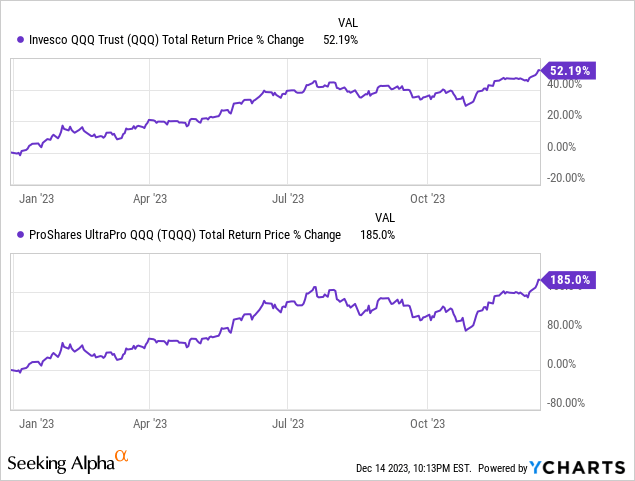This screenshot has width=635, height=481.
Task: Click the 80.00% axis label on TQQQ chart
Action: pos(561,325)
